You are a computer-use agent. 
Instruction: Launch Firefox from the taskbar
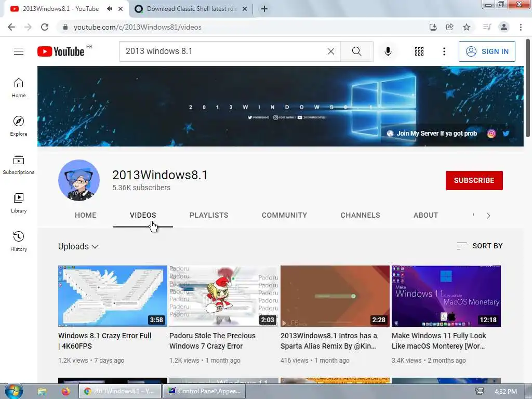(65, 392)
